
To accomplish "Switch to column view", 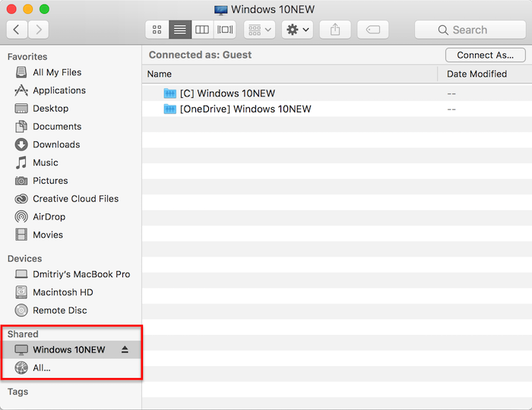I will tap(202, 30).
